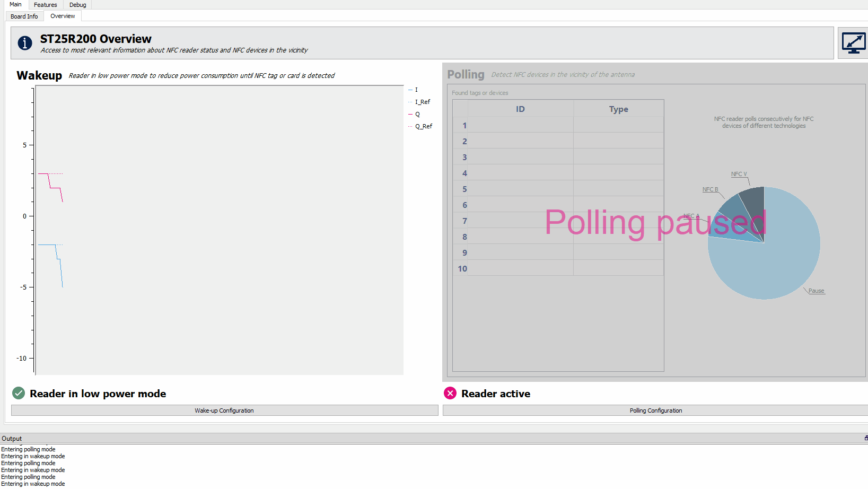Select row 1 in found tags table
This screenshot has height=489, width=868.
558,125
